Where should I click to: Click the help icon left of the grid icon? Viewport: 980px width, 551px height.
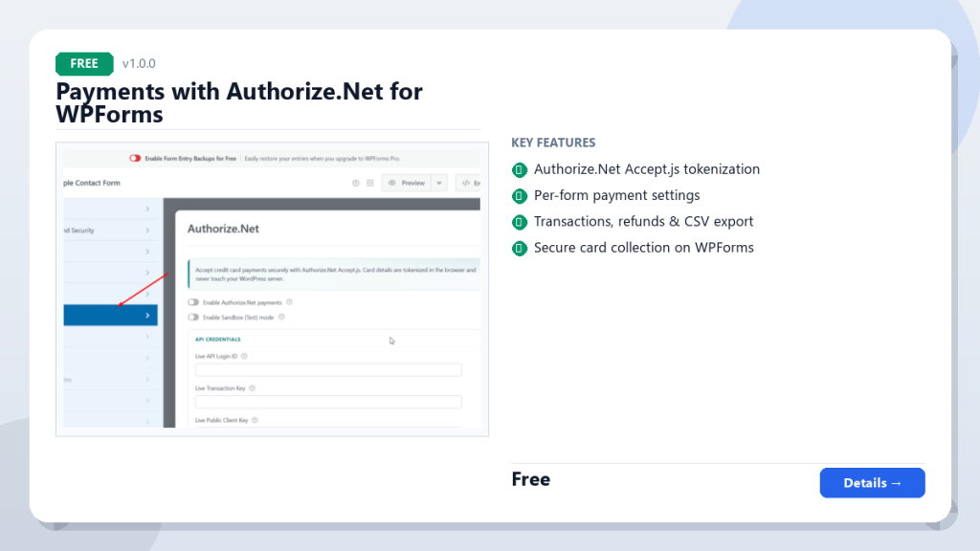356,183
